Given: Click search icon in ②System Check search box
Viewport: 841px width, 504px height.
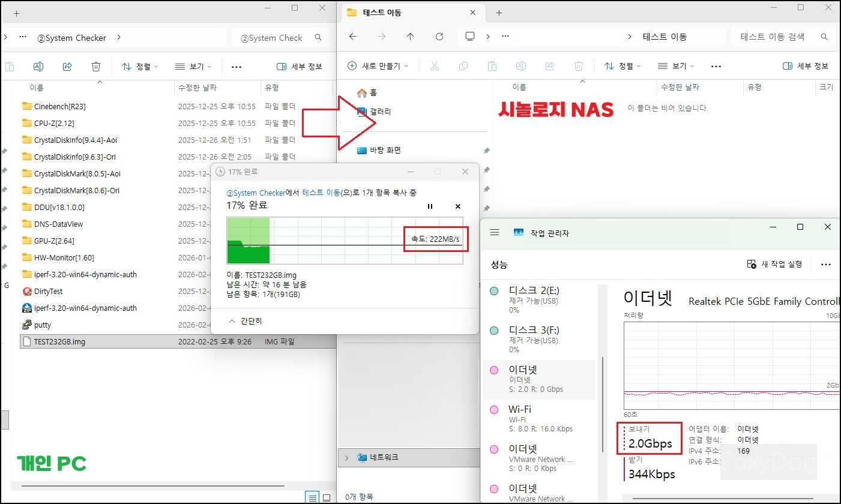Looking at the screenshot, I should 318,38.
